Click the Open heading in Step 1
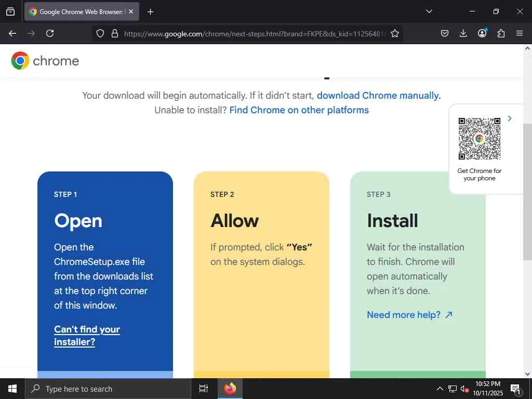Image resolution: width=532 pixels, height=399 pixels. pos(78,221)
